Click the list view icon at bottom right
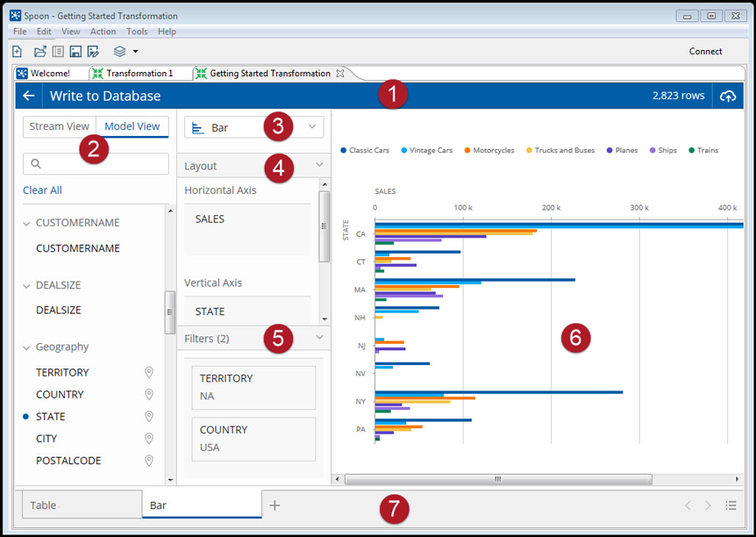This screenshot has width=756, height=537. [731, 505]
